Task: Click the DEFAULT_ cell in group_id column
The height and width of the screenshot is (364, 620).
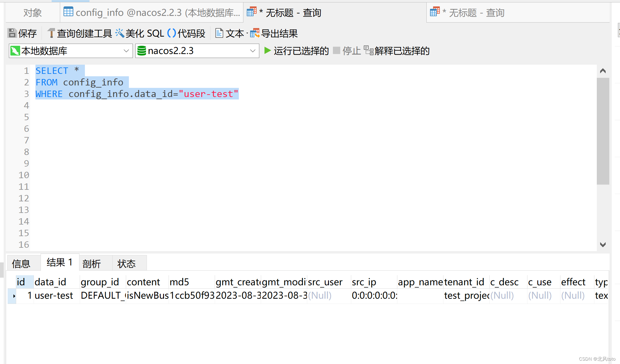Action: pyautogui.click(x=103, y=296)
